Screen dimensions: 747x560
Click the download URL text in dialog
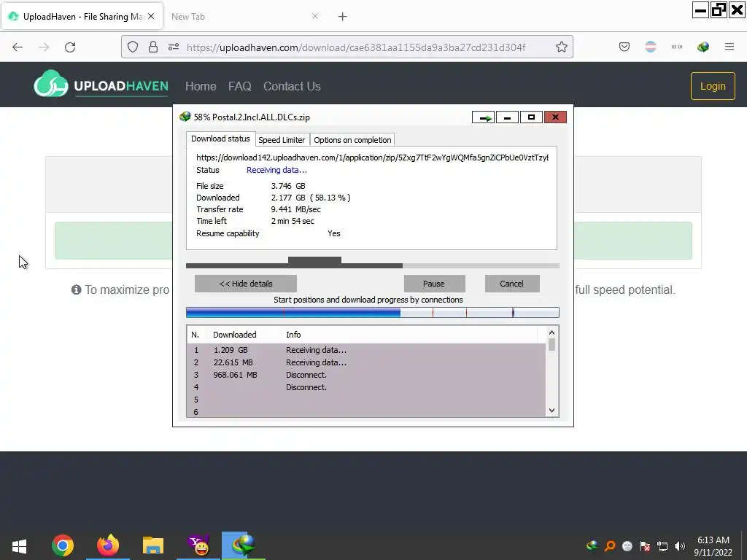click(372, 157)
